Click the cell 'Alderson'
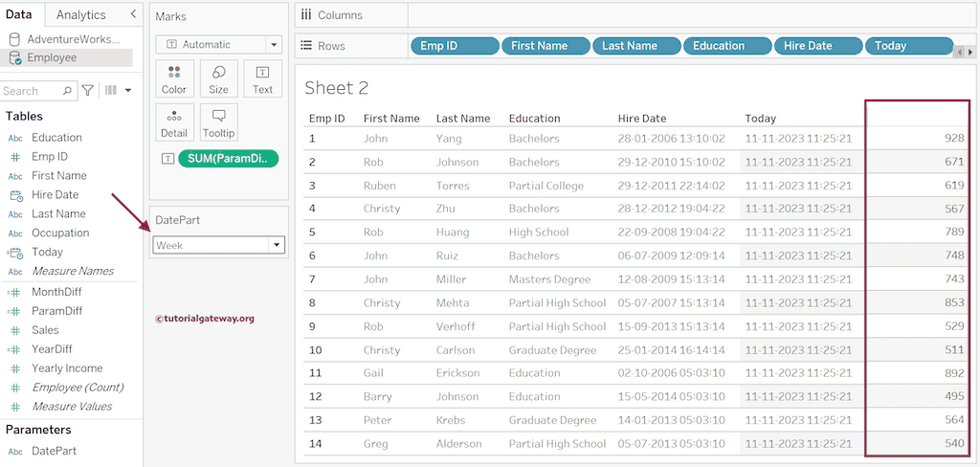The image size is (980, 467). tap(458, 444)
